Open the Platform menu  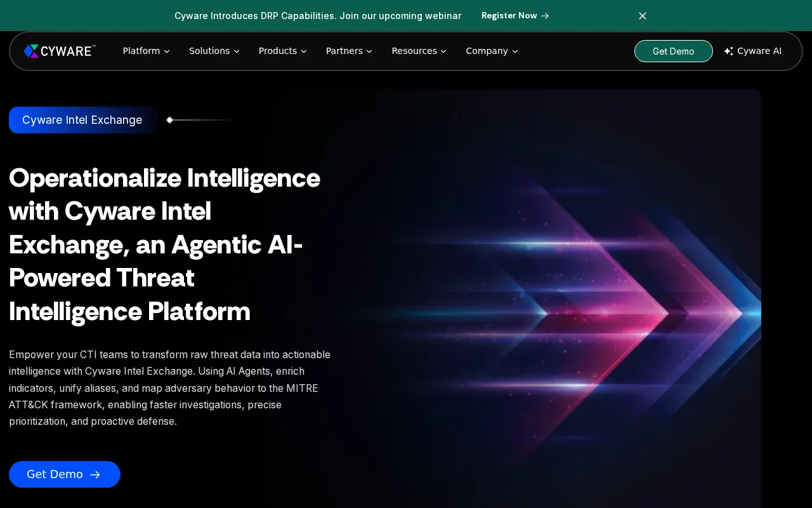146,51
